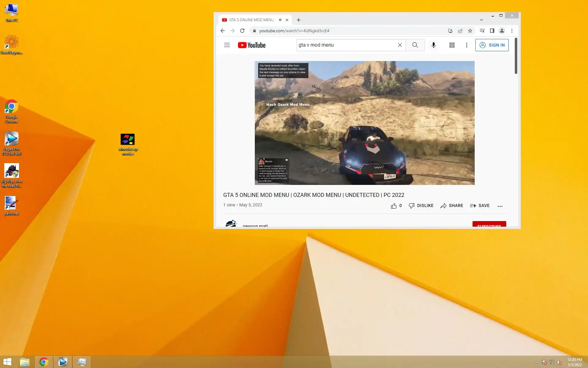Reload the page
The height and width of the screenshot is (368, 588).
click(242, 31)
